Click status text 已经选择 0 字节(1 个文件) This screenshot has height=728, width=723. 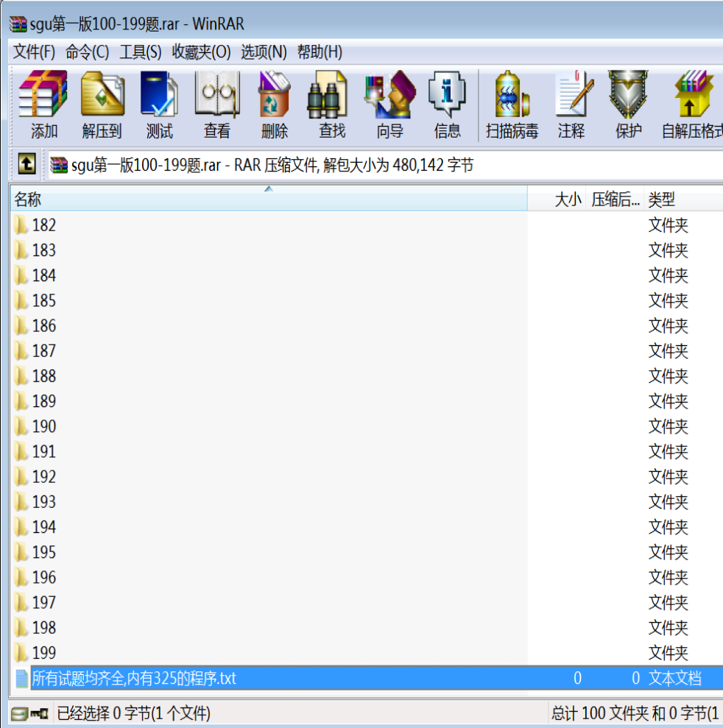click(x=134, y=713)
